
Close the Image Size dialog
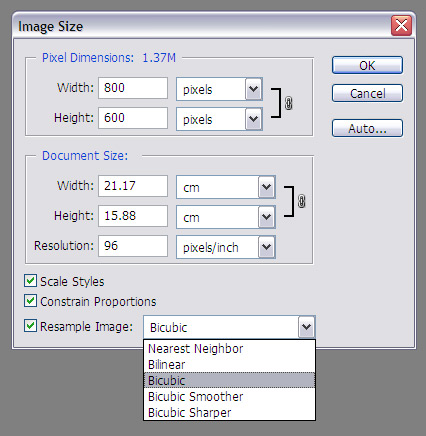click(401, 26)
